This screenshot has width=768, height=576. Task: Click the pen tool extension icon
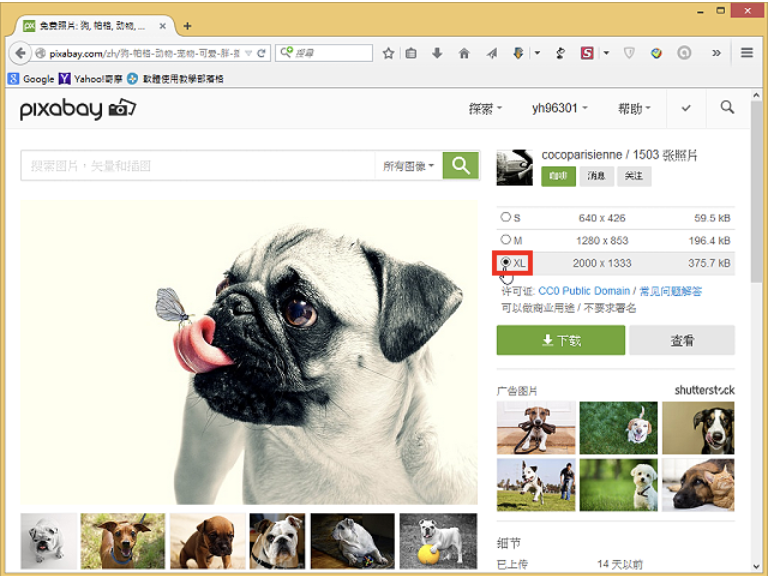pos(561,53)
